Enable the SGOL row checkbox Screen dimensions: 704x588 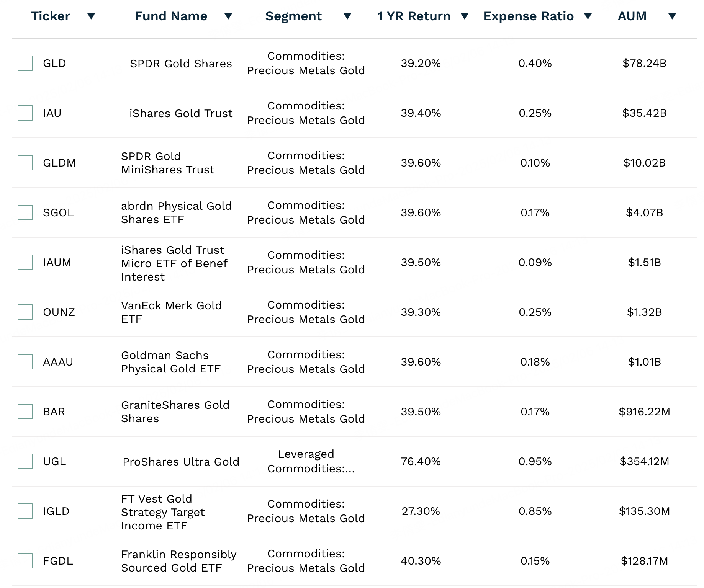pos(25,212)
